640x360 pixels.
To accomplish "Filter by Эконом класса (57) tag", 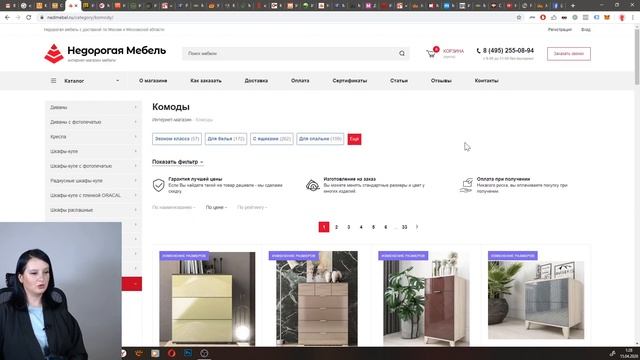I will [177, 139].
